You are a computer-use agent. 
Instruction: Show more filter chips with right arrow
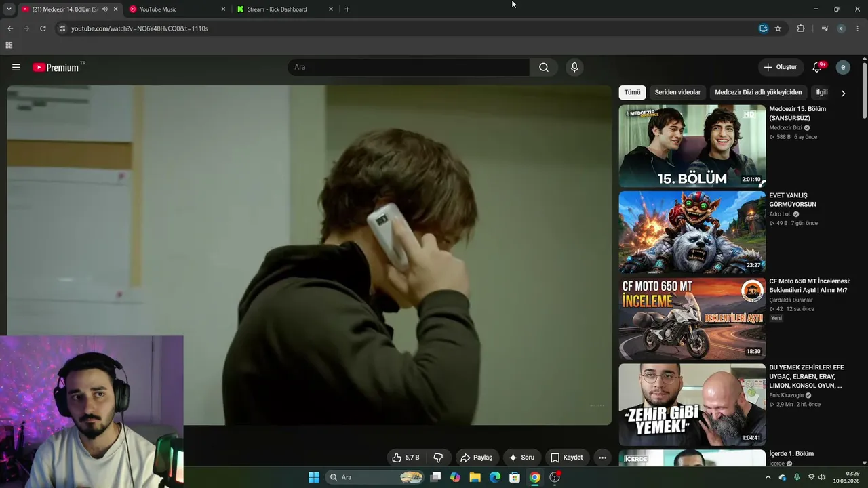[843, 93]
